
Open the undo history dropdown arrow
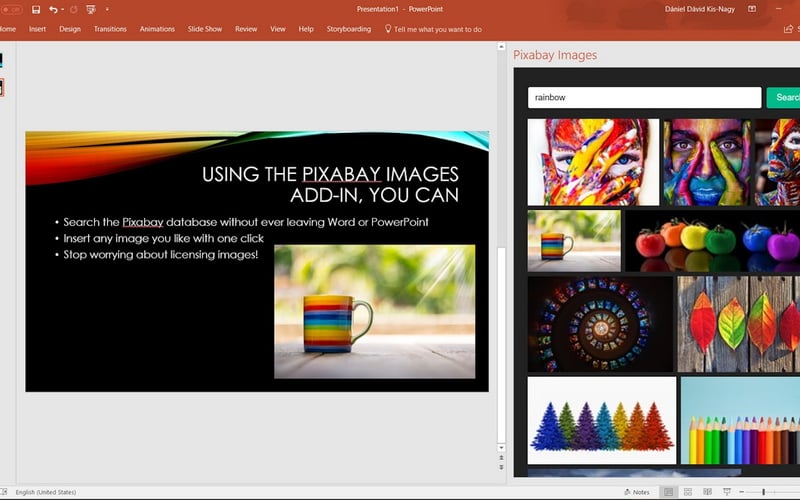tap(62, 9)
